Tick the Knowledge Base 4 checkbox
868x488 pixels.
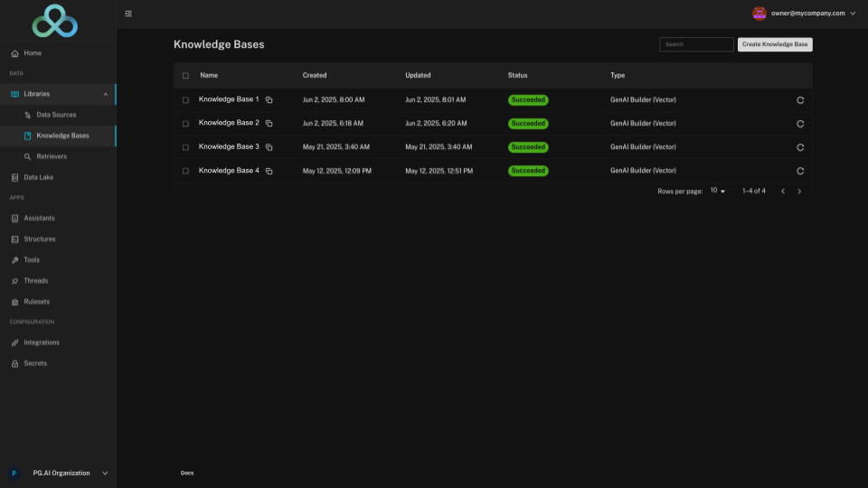click(185, 171)
